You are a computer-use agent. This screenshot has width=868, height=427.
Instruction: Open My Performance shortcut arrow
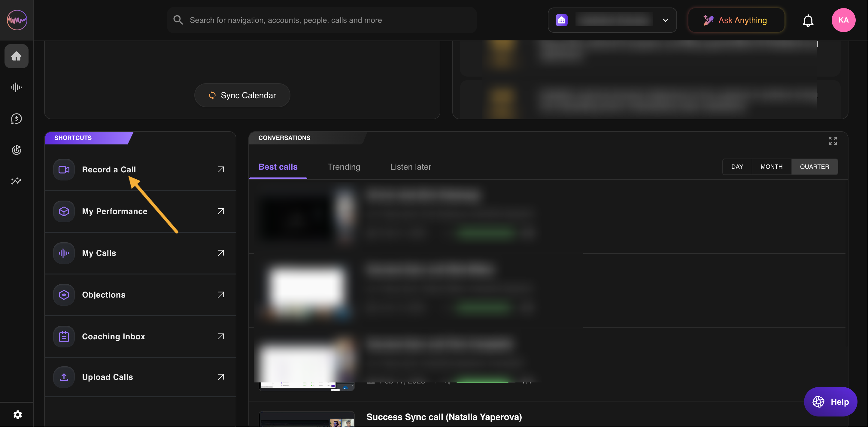point(221,211)
